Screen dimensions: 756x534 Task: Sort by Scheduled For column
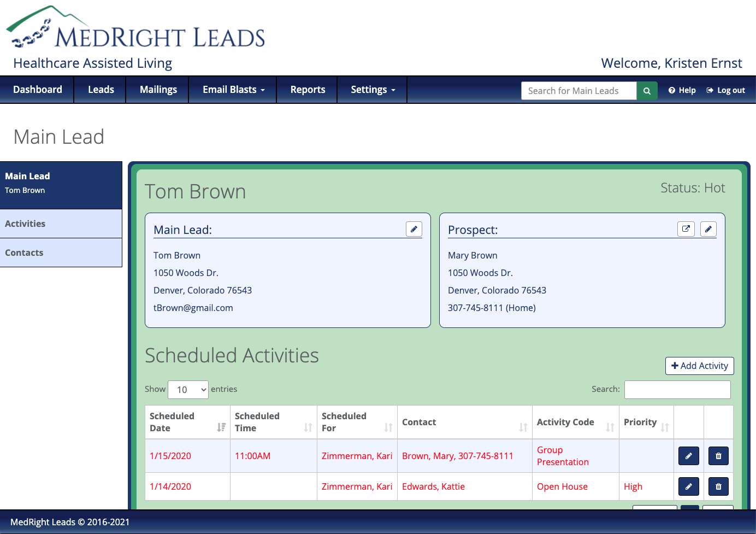pos(357,422)
